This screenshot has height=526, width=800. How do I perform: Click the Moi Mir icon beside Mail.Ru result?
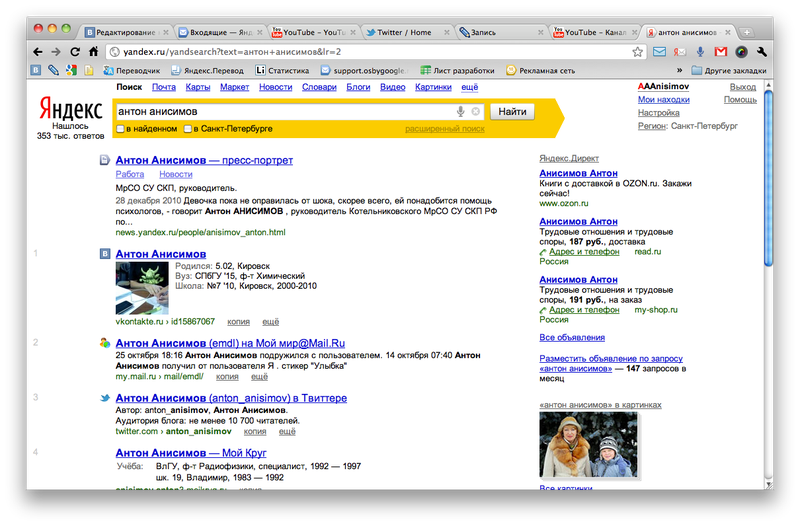105,343
